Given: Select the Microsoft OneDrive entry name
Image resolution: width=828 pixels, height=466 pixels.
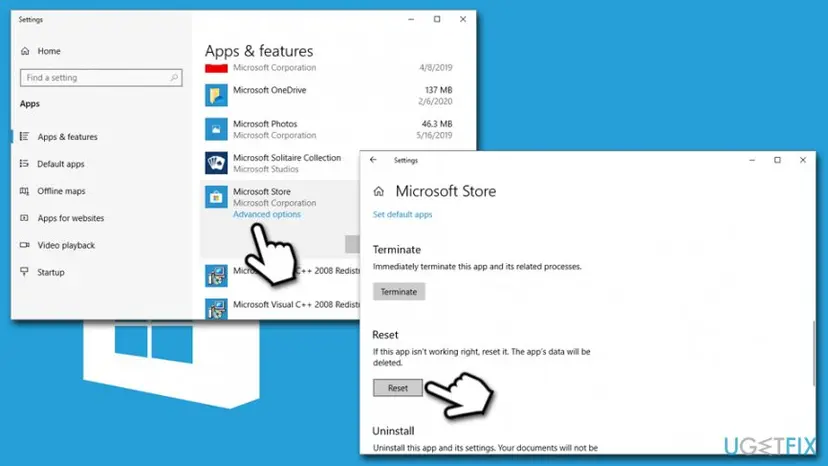Looking at the screenshot, I should (x=270, y=90).
